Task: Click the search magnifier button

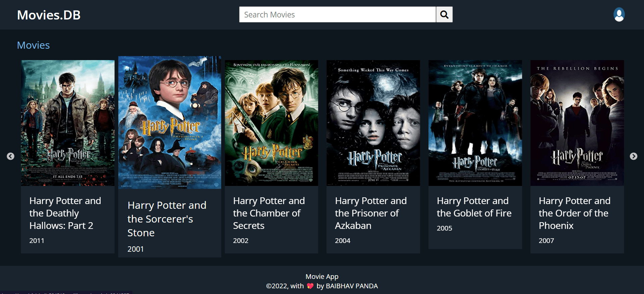Action: click(x=444, y=14)
